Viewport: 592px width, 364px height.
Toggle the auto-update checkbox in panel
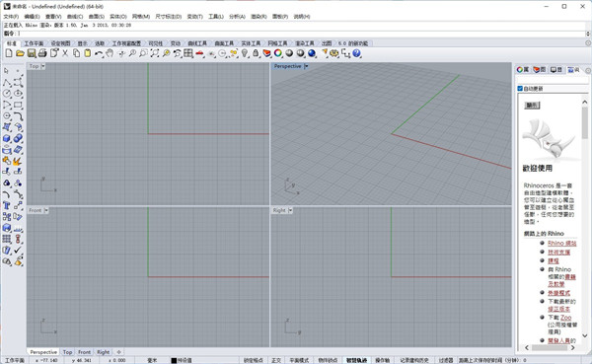pos(520,89)
